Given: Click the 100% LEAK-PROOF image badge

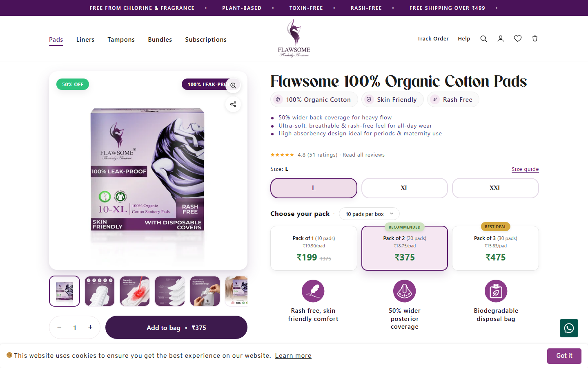Looking at the screenshot, I should [205, 84].
